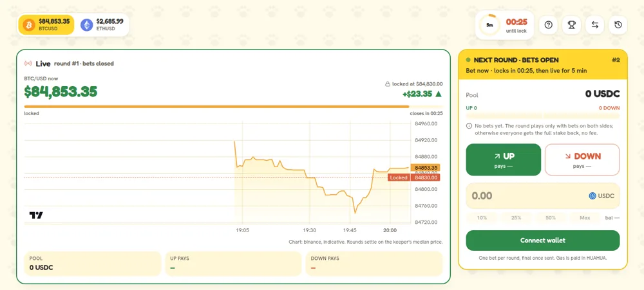The height and width of the screenshot is (290, 644).
Task: Click the +$23.35 price change value
Action: pos(417,94)
